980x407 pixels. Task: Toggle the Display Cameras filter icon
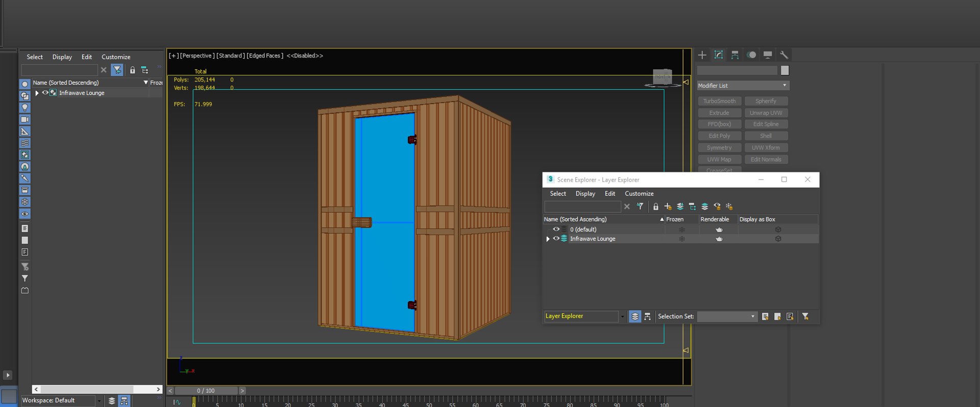24,119
